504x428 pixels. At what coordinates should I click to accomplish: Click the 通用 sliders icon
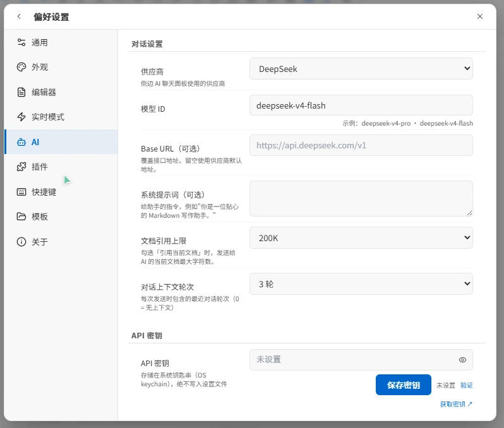pyautogui.click(x=21, y=42)
